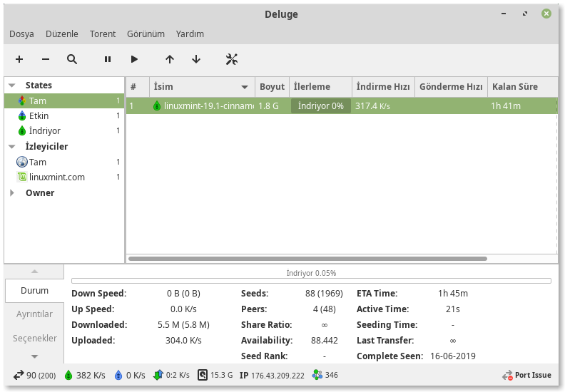
Task: Select the Etkin state filter
Action: (64, 116)
